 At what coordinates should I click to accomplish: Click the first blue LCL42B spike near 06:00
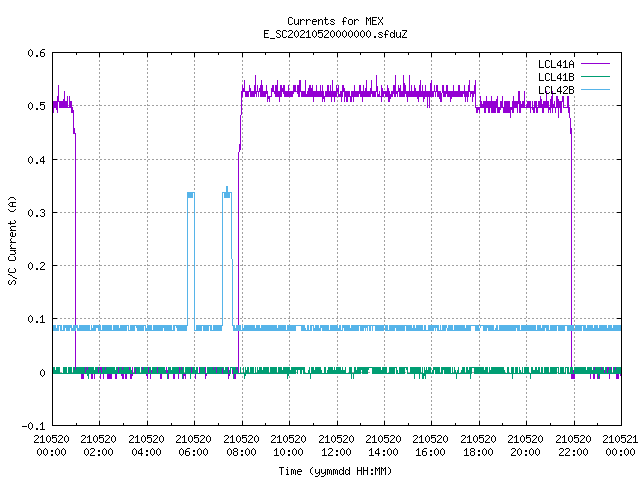tap(191, 259)
